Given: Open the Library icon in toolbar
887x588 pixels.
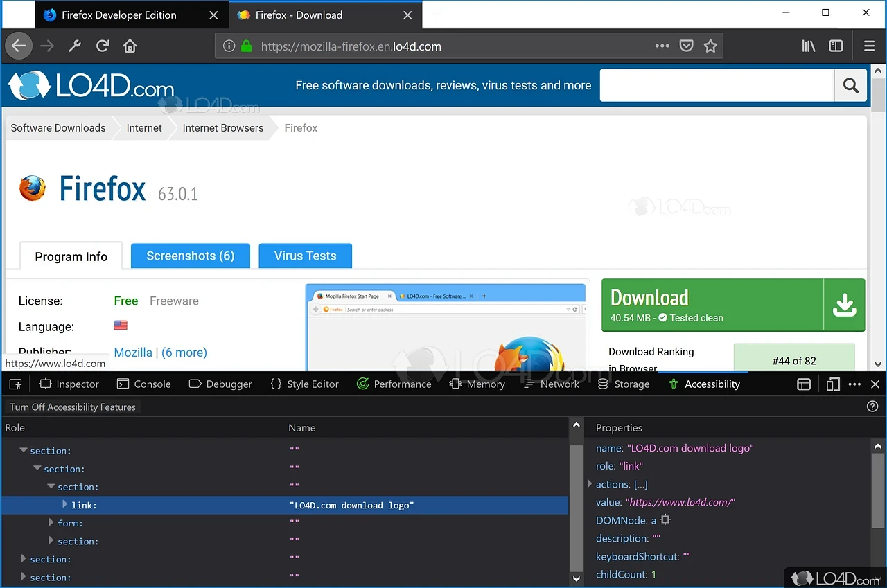Looking at the screenshot, I should [x=808, y=46].
